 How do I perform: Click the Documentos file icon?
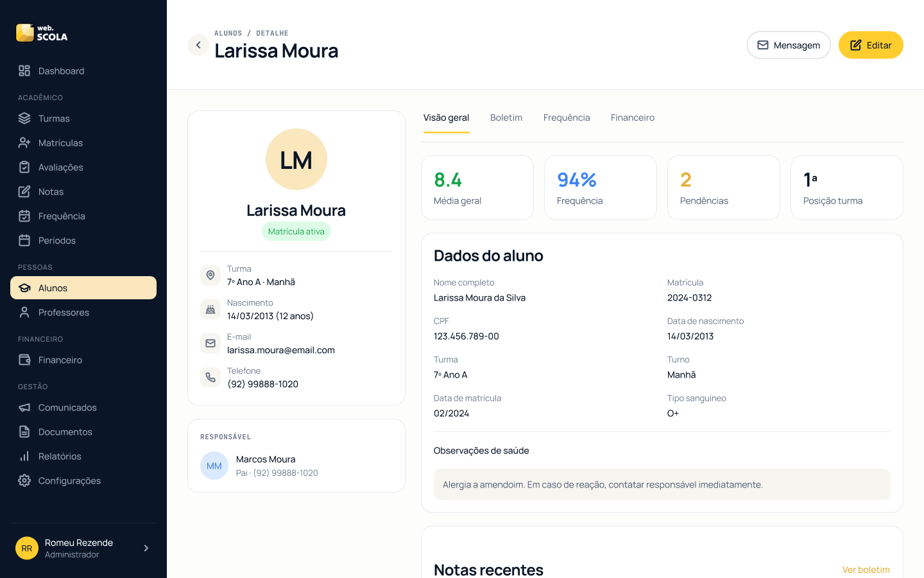coord(24,432)
